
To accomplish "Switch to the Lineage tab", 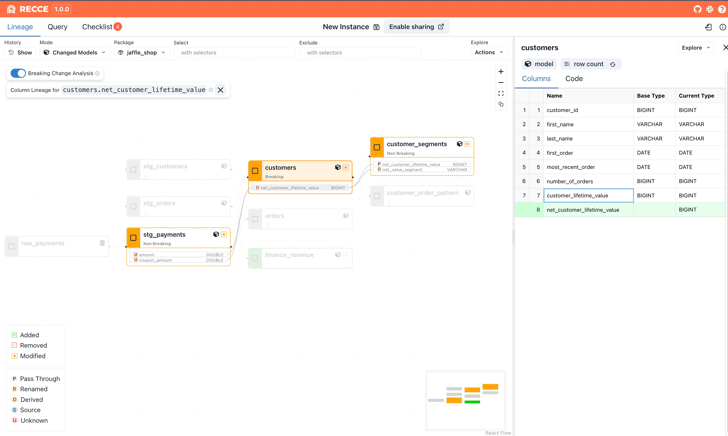I will coord(20,27).
